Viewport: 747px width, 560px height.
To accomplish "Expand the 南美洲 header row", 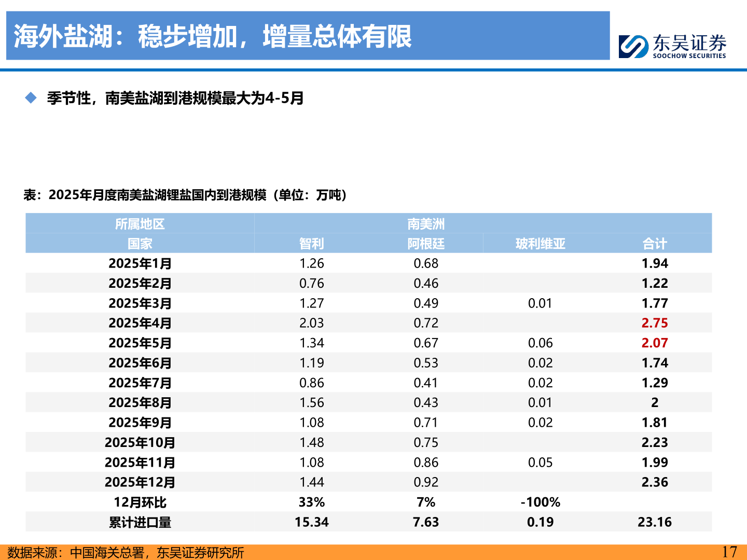I will pos(425,225).
